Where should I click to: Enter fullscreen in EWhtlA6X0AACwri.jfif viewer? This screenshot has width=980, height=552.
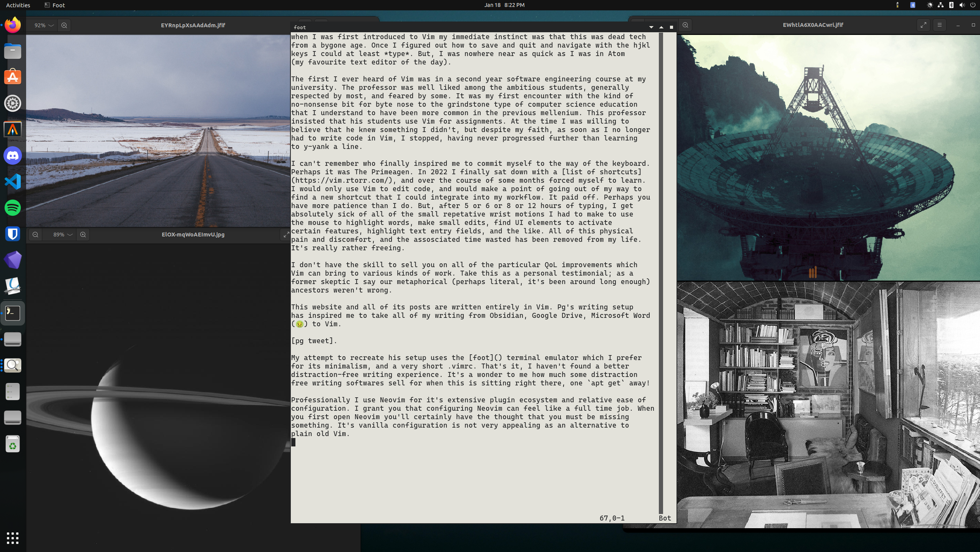click(x=923, y=25)
